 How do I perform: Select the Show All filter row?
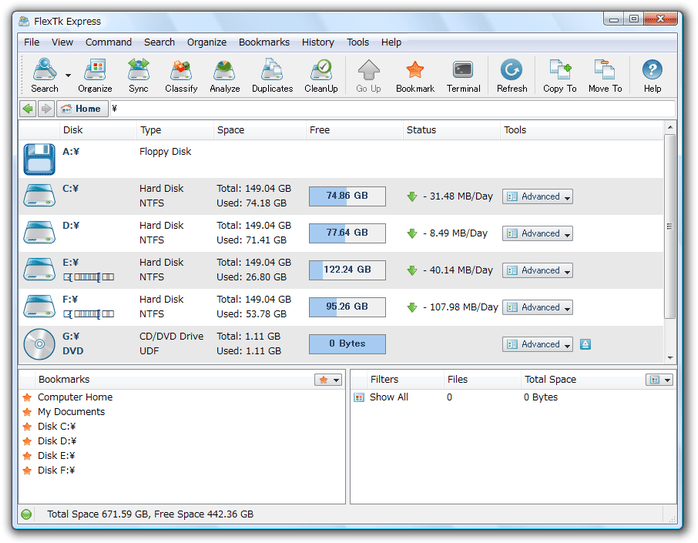pos(513,397)
